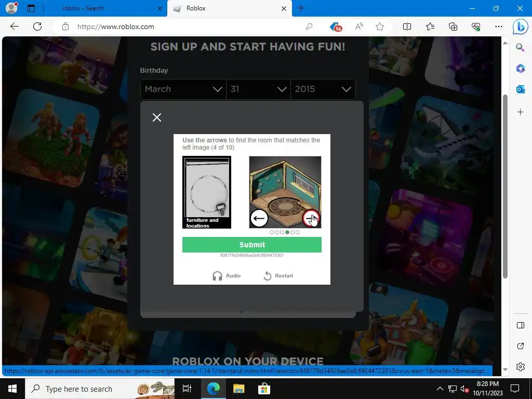Image resolution: width=532 pixels, height=399 pixels.
Task: Click the left arrow on room image
Action: 259,218
